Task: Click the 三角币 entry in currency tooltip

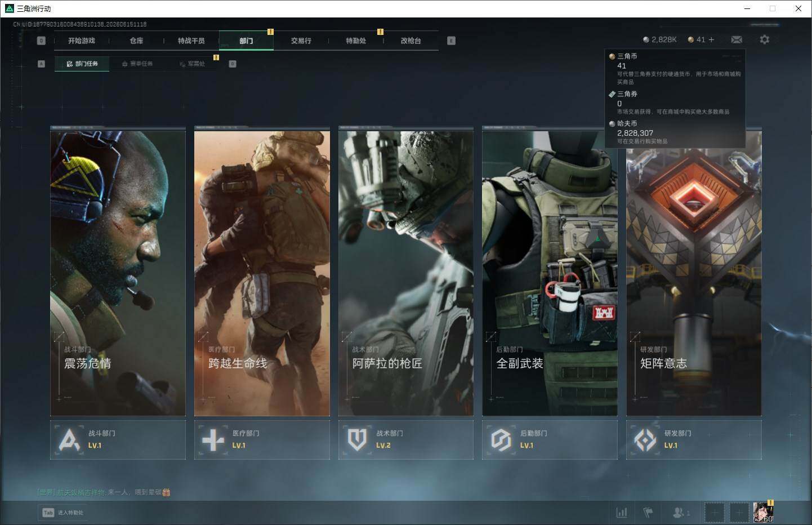Action: pyautogui.click(x=675, y=69)
